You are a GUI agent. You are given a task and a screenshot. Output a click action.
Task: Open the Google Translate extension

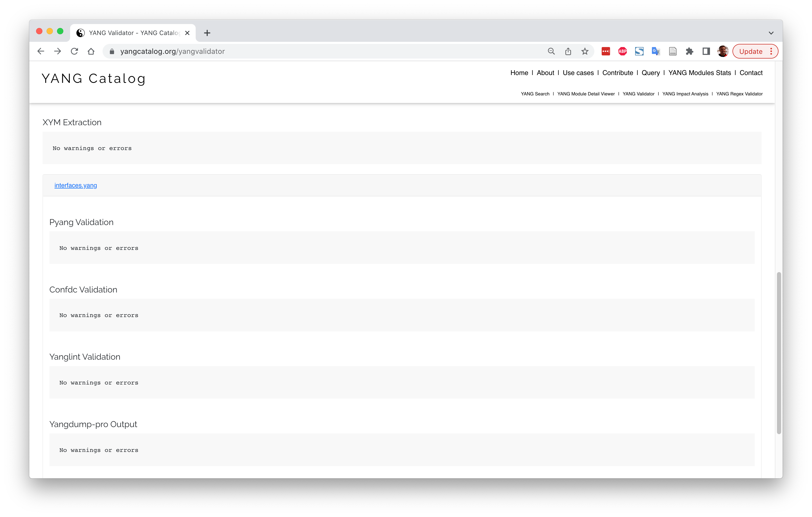[x=655, y=51]
